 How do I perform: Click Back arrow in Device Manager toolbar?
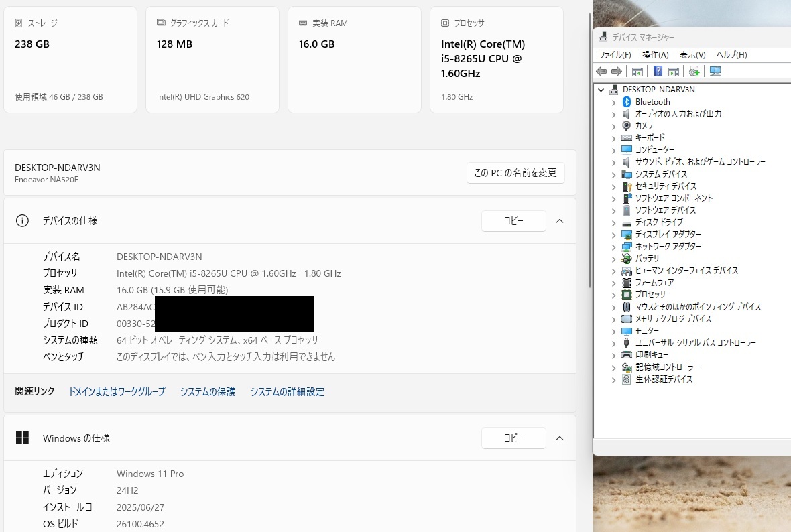[x=601, y=72]
